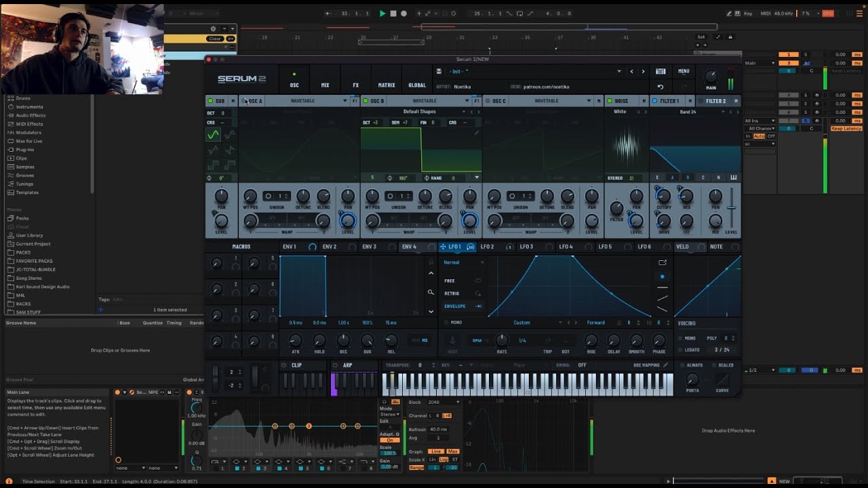Viewport: 868px width, 488px height.
Task: Open the Serum MATRIX tab
Action: 387,85
